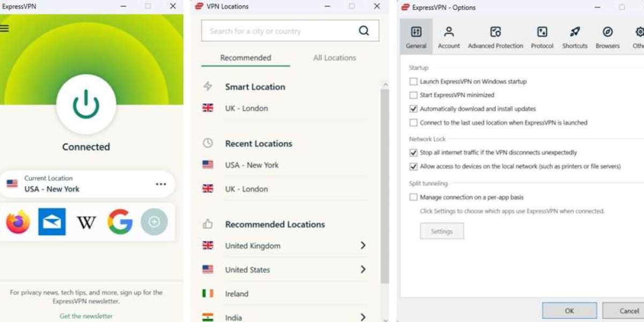Click the add shortcut plus icon

click(154, 221)
